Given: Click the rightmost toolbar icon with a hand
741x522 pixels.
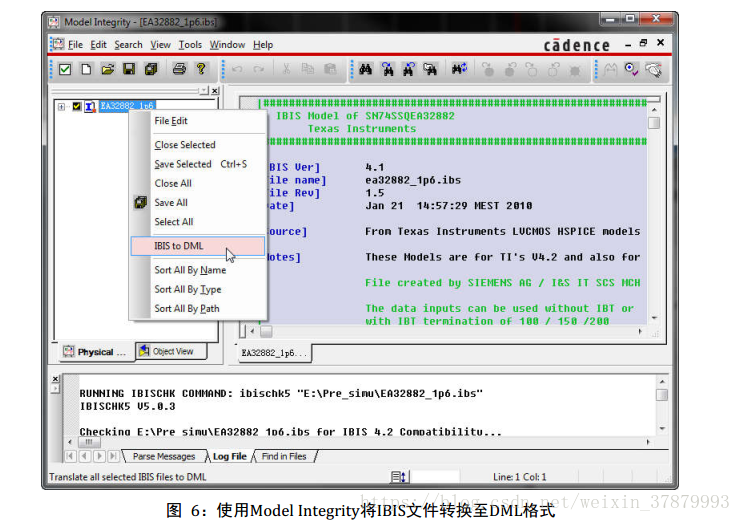Looking at the screenshot, I should (x=654, y=70).
